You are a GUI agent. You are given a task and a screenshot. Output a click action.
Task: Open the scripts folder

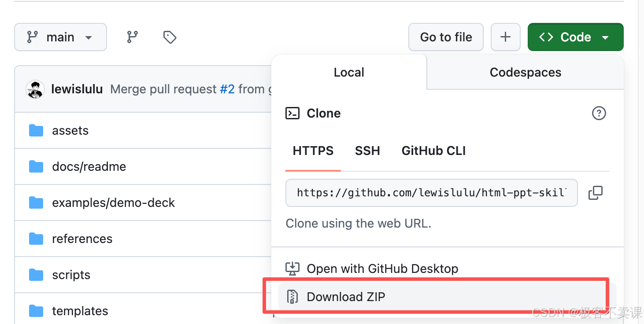click(x=71, y=275)
